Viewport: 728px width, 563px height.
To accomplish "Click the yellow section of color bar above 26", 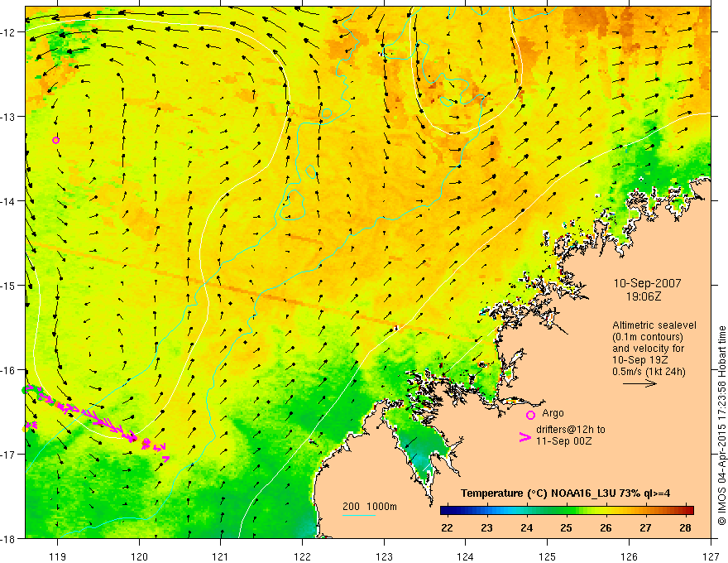I will tap(606, 511).
